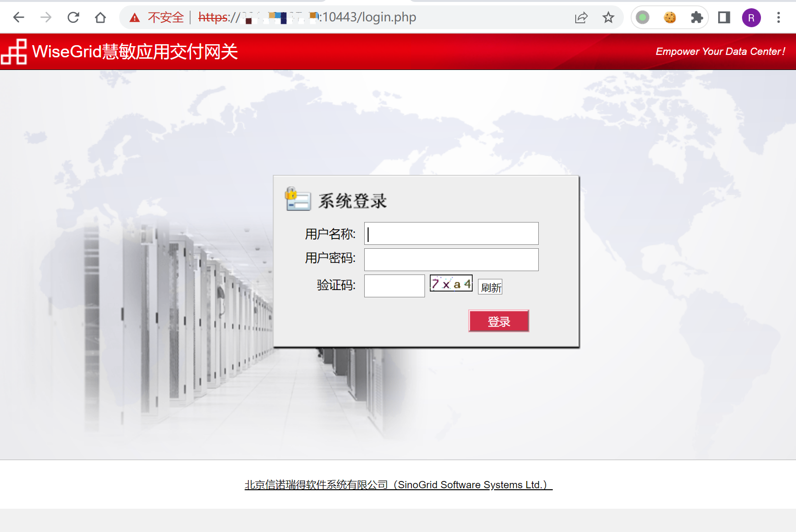Click the WiseGrid logo in the header
This screenshot has width=796, height=532.
[x=14, y=51]
